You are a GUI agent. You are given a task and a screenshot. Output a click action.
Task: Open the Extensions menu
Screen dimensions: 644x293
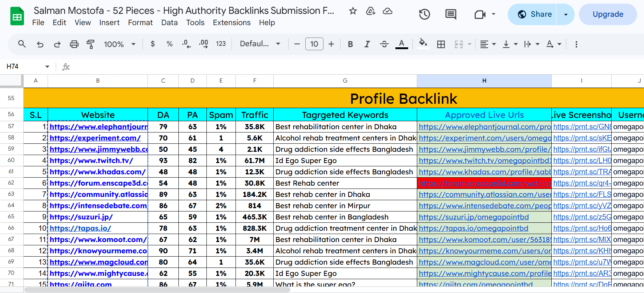pos(232,23)
